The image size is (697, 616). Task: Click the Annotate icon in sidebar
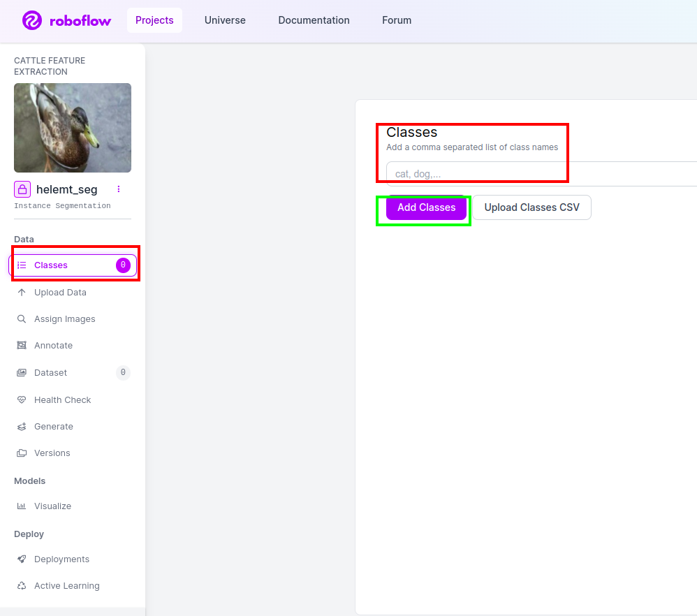coord(22,345)
